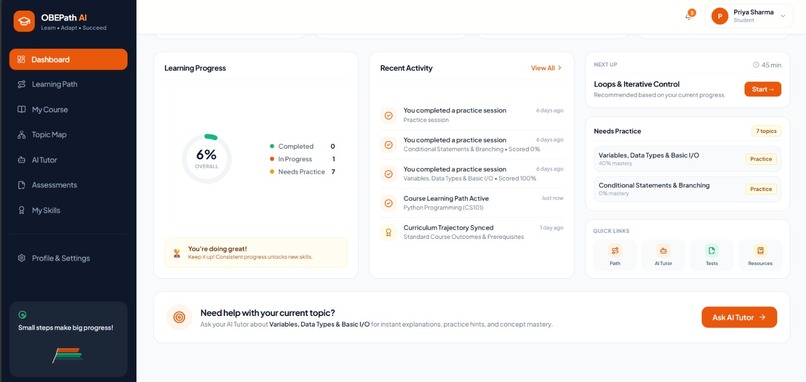Click the My Course book icon

click(x=21, y=110)
